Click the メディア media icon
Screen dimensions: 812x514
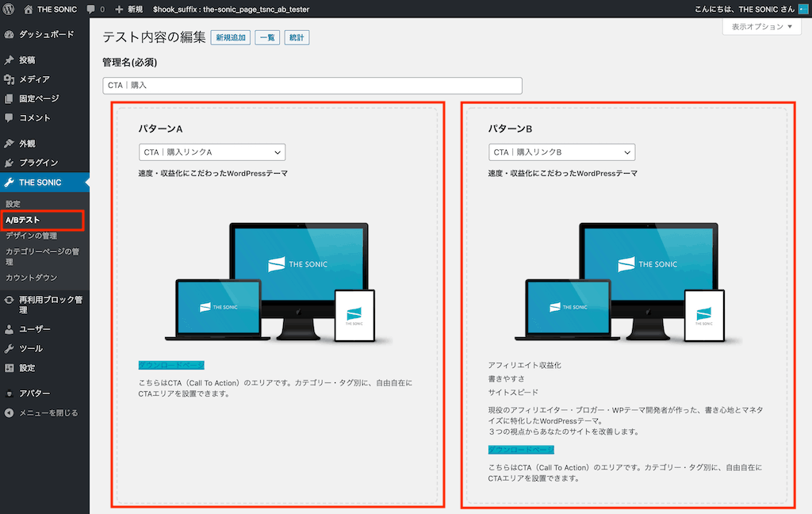pyautogui.click(x=9, y=79)
